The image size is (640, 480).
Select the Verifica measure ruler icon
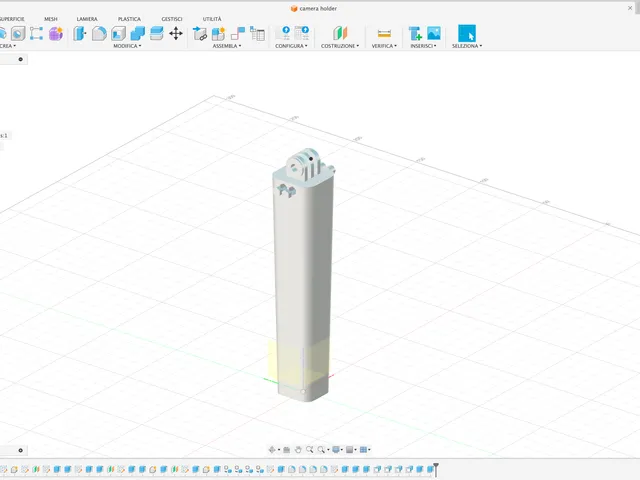(384, 33)
